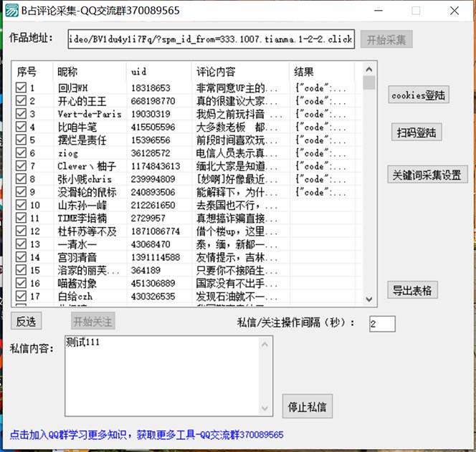The height and width of the screenshot is (452, 476).
Task: Click the 评论内容 column header
Action: click(x=240, y=72)
